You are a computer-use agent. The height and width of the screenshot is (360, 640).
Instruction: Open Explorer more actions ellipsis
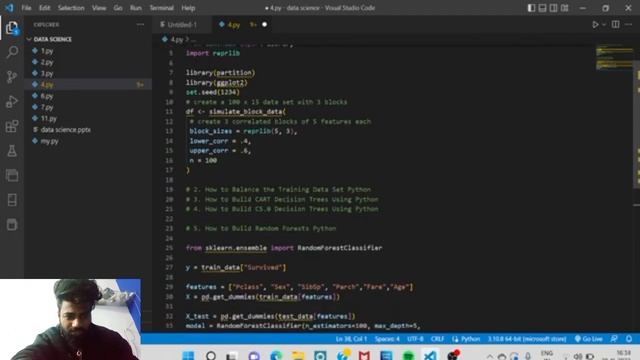[x=140, y=24]
